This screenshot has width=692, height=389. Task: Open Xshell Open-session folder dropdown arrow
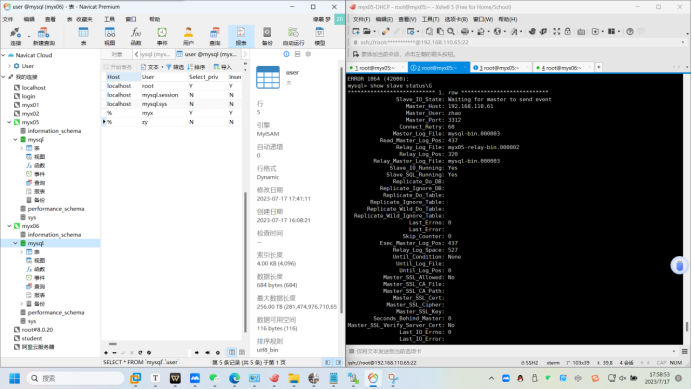374,31
